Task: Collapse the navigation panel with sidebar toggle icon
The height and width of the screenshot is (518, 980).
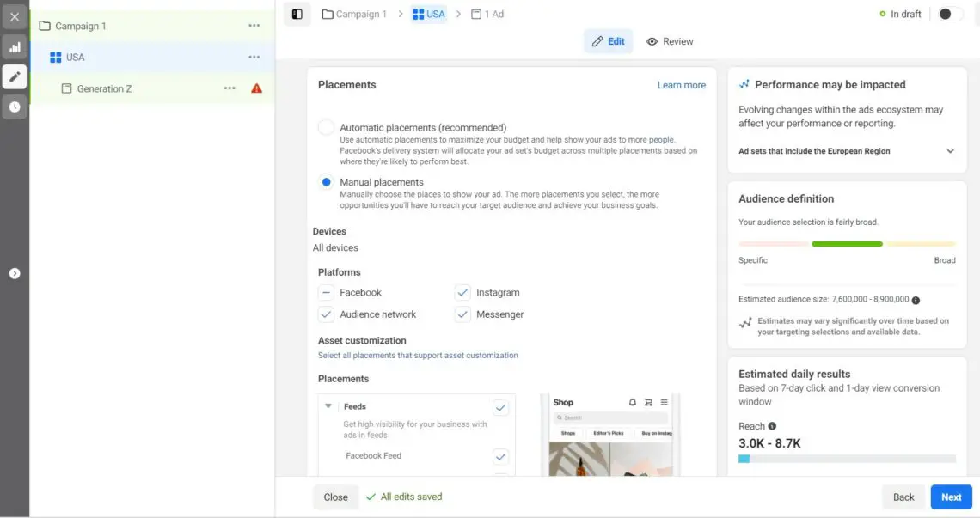Action: click(x=297, y=15)
